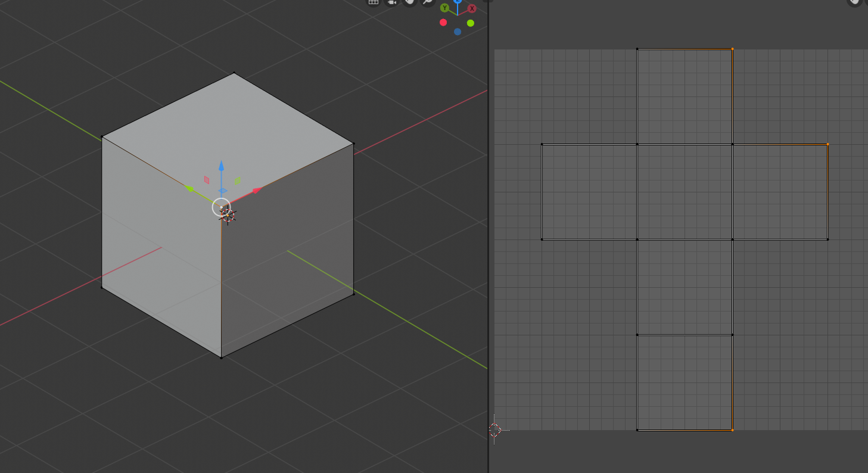Select the Move View hand icon in viewport
Viewport: 868px width, 473px height.
tap(409, 2)
